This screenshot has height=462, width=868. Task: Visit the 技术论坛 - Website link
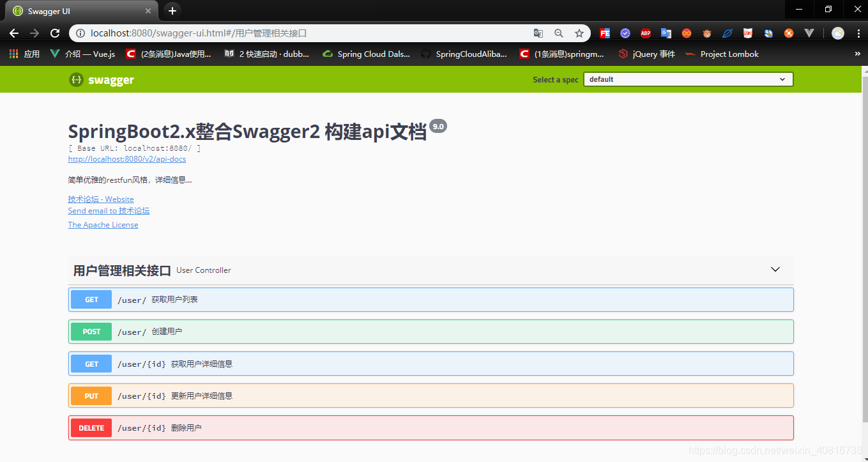click(101, 199)
